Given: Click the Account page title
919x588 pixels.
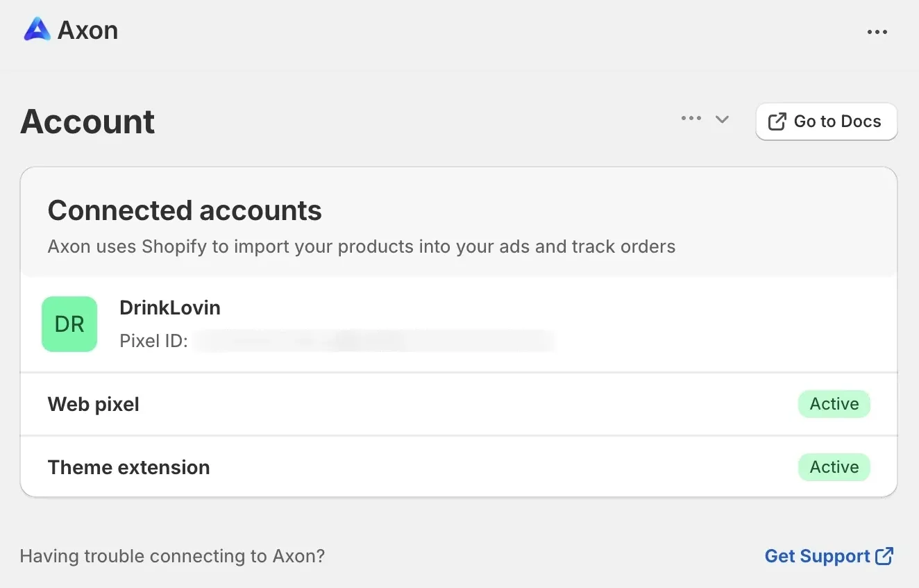Looking at the screenshot, I should point(87,121).
